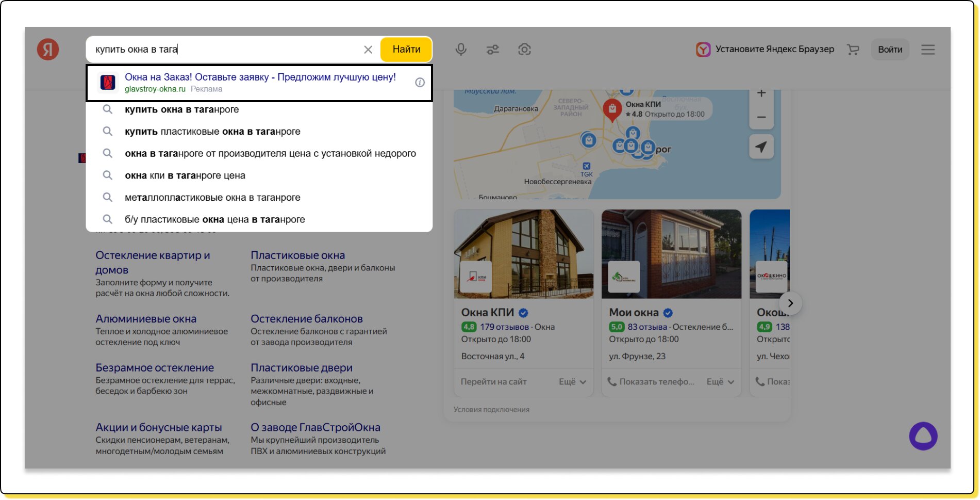The width and height of the screenshot is (980, 500).
Task: Activate voice search microphone icon
Action: point(461,50)
